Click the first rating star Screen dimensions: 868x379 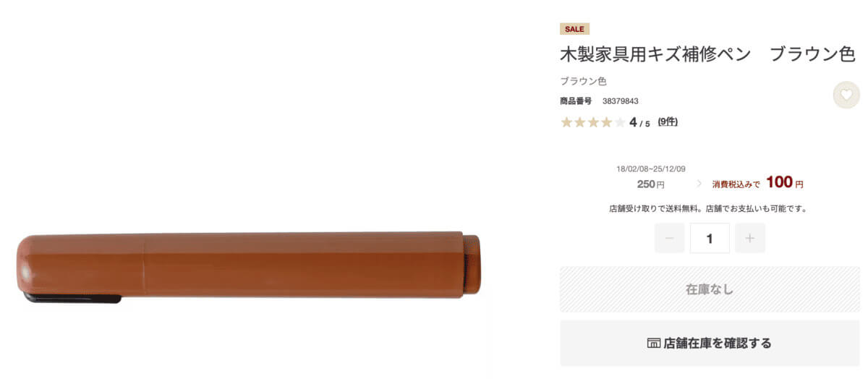tap(566, 122)
